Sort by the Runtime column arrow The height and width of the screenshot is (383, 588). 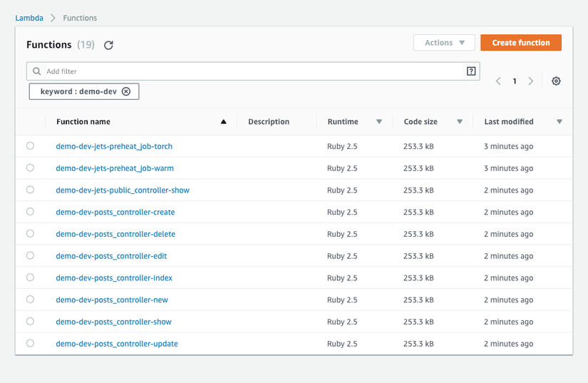[379, 122]
